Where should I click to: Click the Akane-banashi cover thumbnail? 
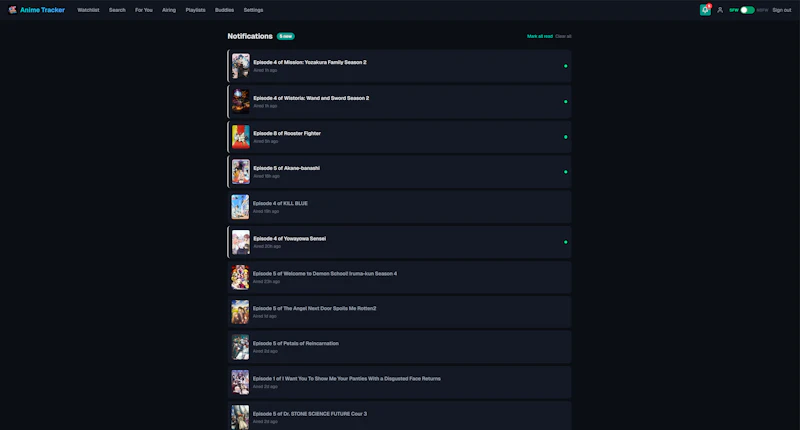tap(241, 172)
